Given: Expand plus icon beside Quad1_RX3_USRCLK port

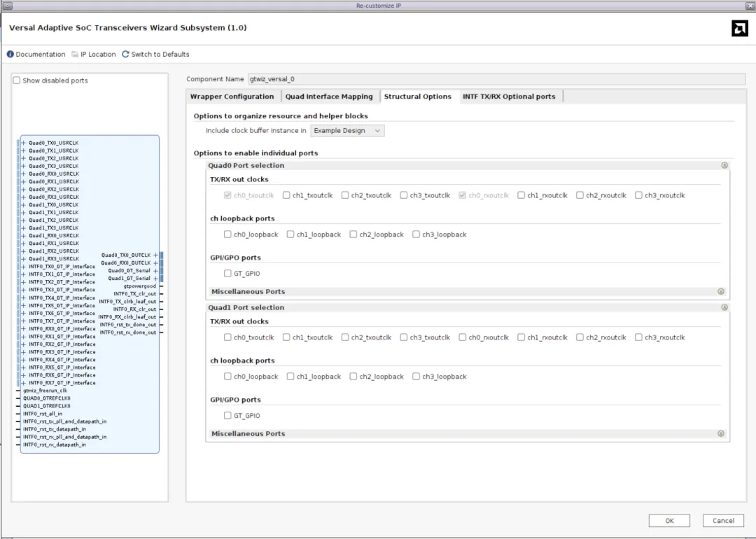Looking at the screenshot, I should click(23, 259).
